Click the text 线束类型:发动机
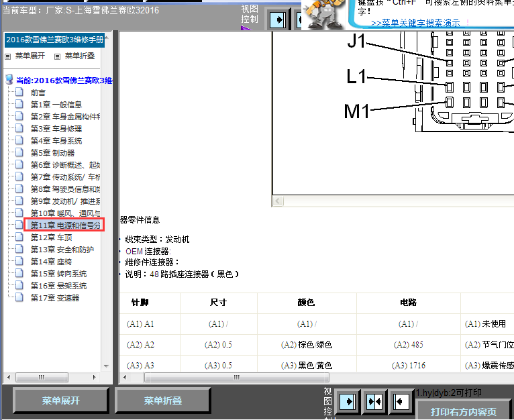This screenshot has height=420, width=514. (157, 240)
